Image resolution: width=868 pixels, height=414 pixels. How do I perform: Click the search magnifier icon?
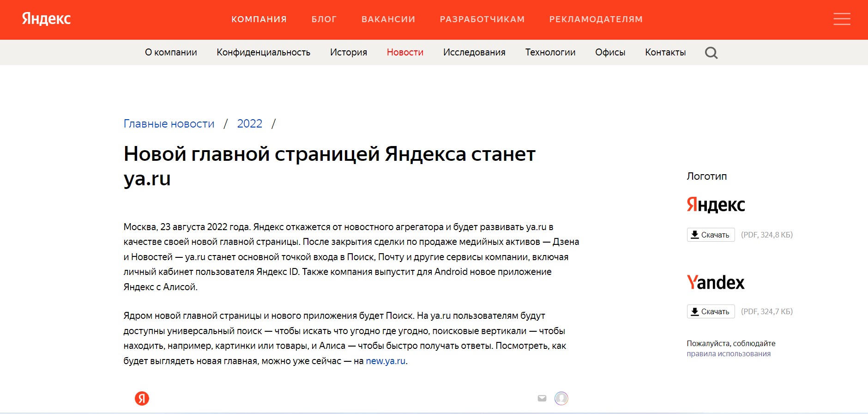tap(711, 53)
